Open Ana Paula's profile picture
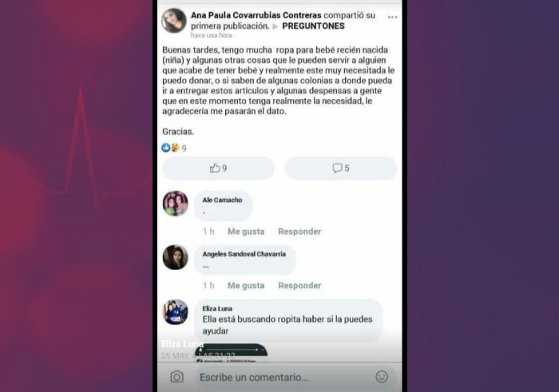 pos(174,21)
